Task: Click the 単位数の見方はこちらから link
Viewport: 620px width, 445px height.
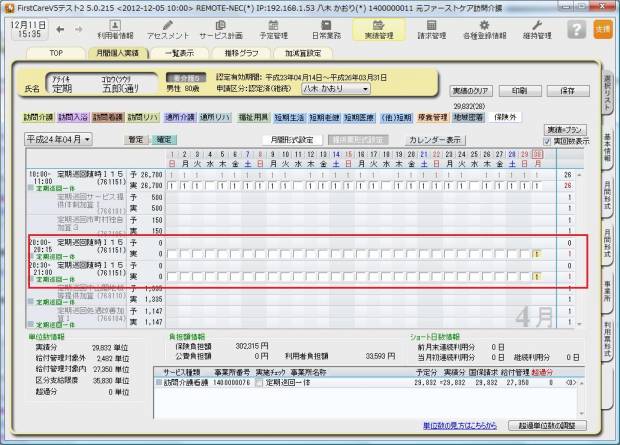Action: click(459, 425)
